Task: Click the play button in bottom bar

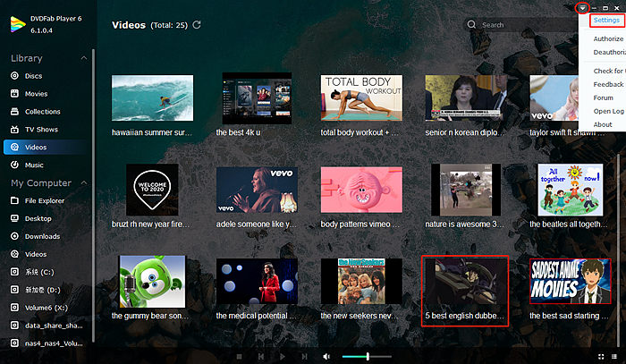Action: [281, 357]
